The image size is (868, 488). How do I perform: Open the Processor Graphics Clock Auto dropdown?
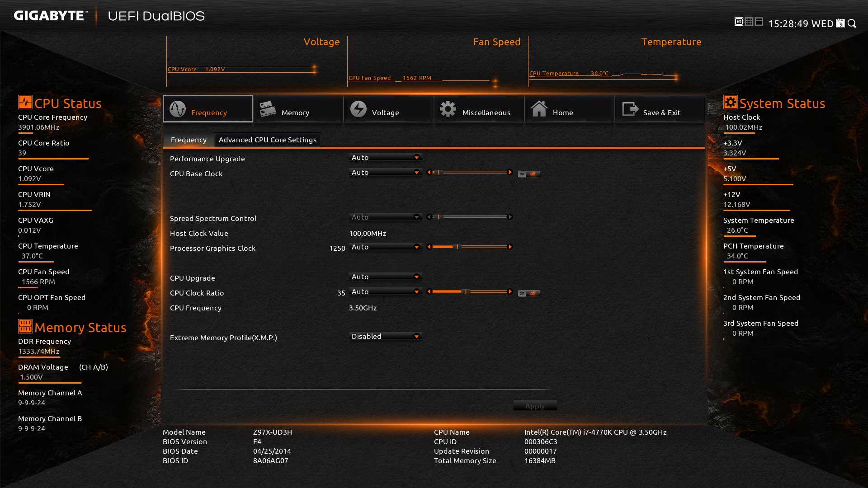click(x=386, y=247)
